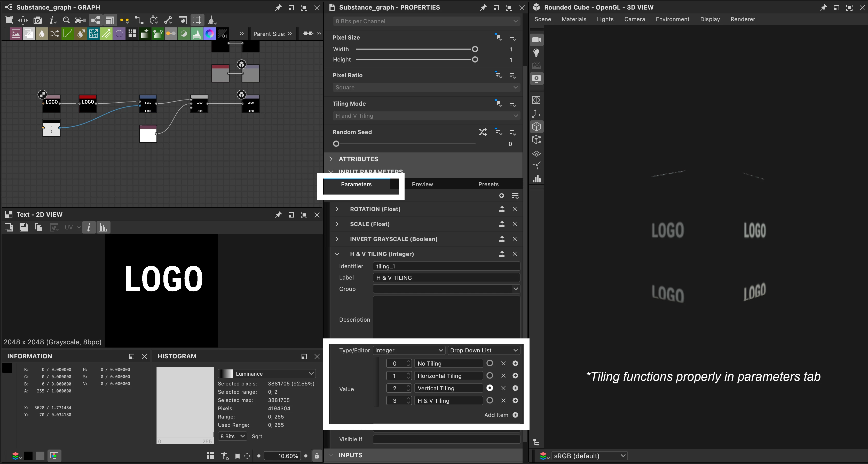Select the H & V Tiling radio button
This screenshot has height=464, width=868.
[490, 400]
